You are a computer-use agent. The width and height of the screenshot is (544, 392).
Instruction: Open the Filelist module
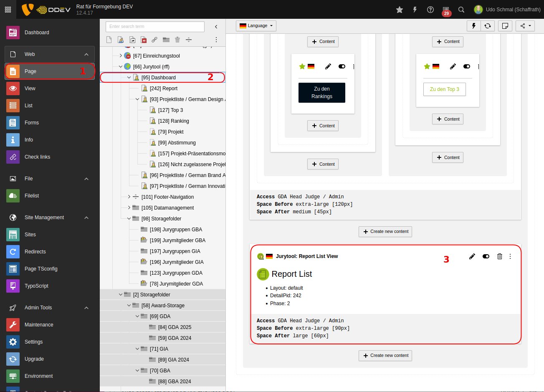32,196
